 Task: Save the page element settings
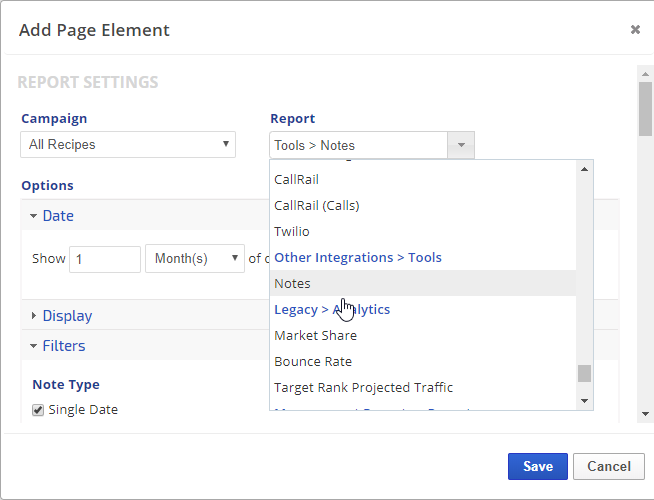click(x=537, y=467)
